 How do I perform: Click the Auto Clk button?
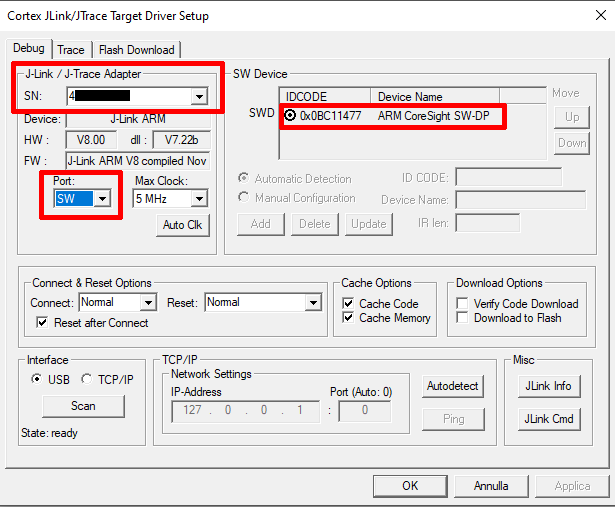[x=182, y=225]
